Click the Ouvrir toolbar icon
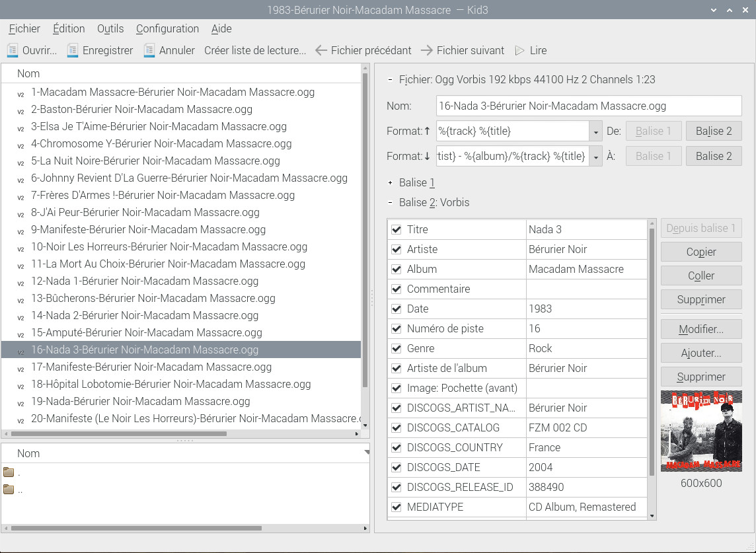Image resolution: width=756 pixels, height=553 pixels. [13, 50]
